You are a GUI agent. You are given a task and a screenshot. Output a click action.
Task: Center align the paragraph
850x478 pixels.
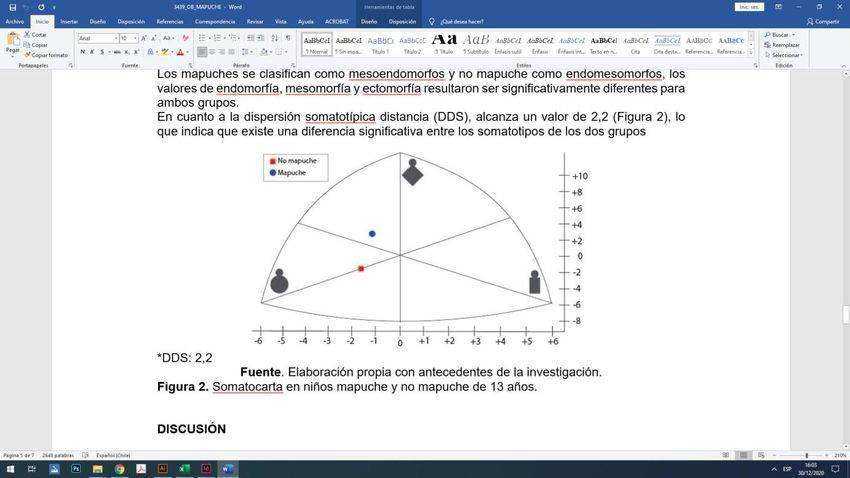tap(212, 52)
